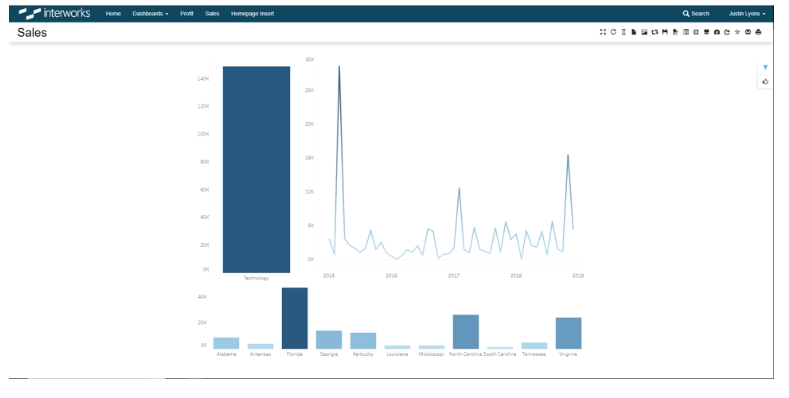Viewport: 789px width, 398px height.
Task: Click the InterWorks logo
Action: point(54,13)
